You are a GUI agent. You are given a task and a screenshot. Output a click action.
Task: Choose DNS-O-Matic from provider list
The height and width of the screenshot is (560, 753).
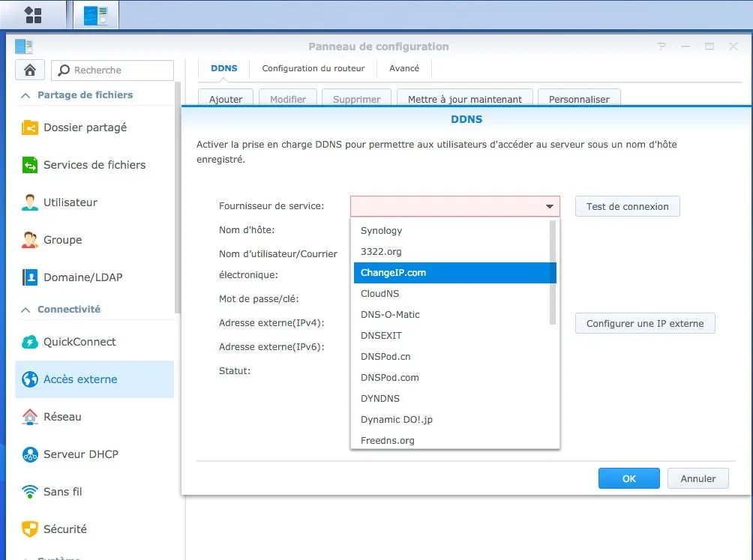pyautogui.click(x=454, y=315)
